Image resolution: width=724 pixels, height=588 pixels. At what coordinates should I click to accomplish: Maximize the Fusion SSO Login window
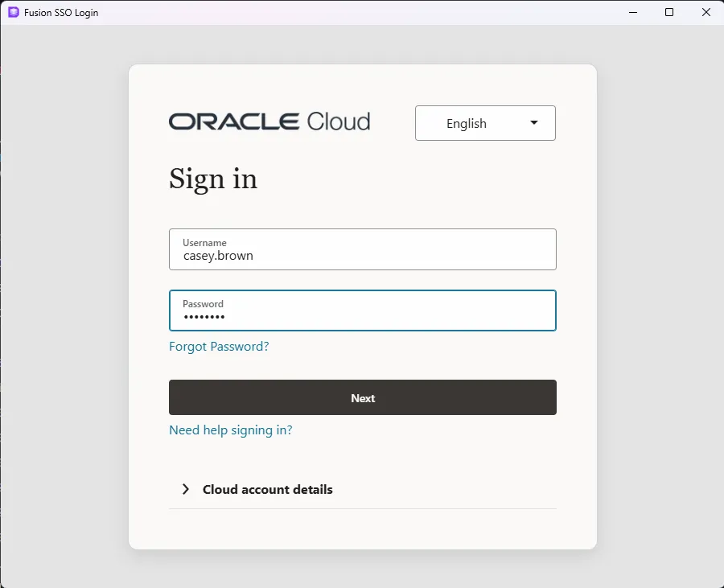[x=669, y=12]
